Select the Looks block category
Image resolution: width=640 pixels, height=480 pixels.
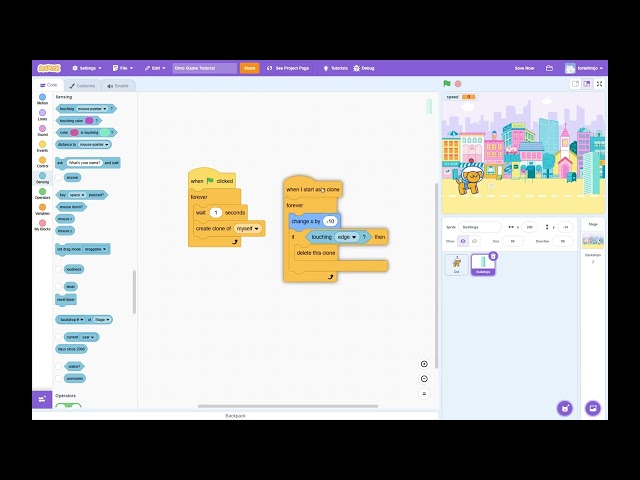click(42, 115)
